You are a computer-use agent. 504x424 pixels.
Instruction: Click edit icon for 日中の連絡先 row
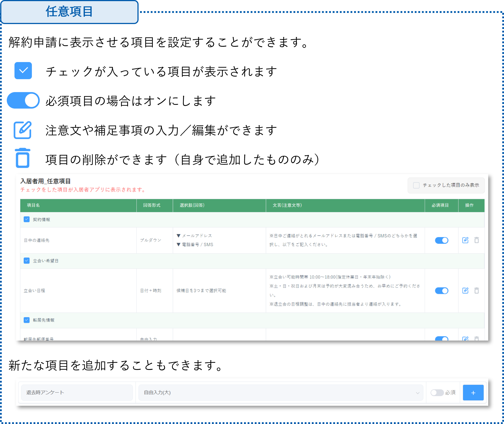click(x=465, y=240)
